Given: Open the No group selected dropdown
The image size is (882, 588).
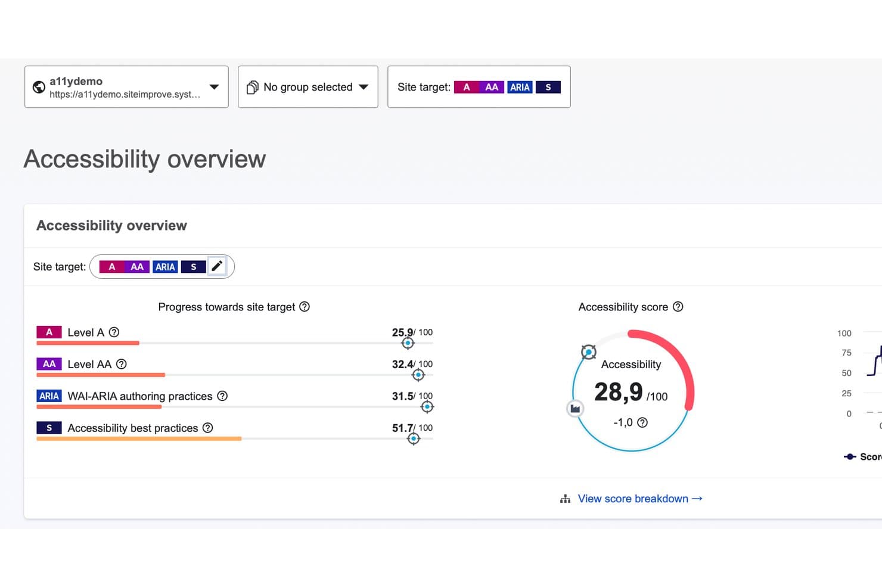Looking at the screenshot, I should 308,87.
